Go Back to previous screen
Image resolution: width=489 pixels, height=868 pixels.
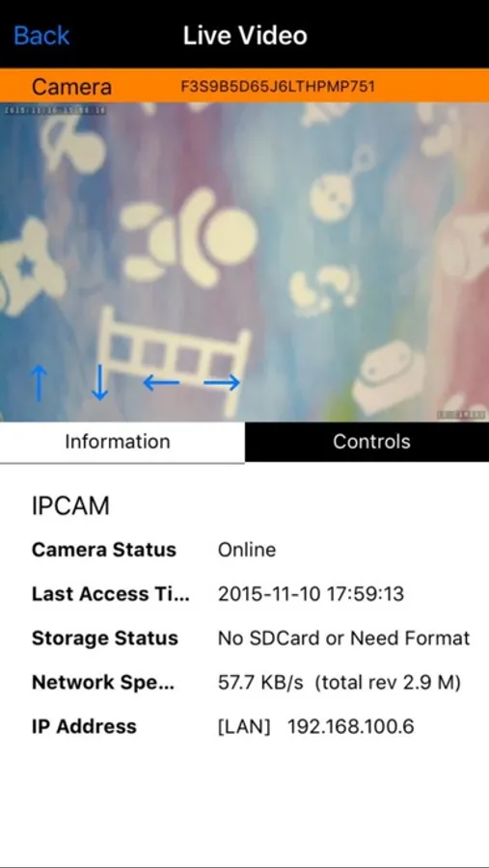click(x=41, y=36)
